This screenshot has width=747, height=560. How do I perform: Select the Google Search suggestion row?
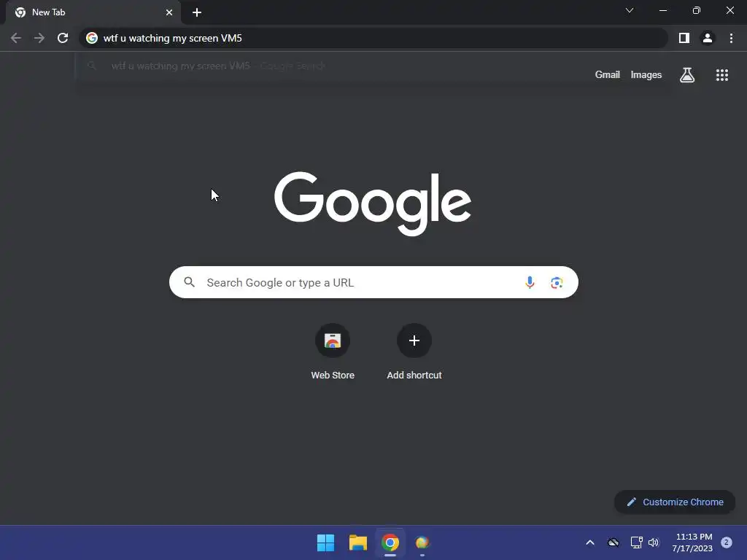click(374, 66)
